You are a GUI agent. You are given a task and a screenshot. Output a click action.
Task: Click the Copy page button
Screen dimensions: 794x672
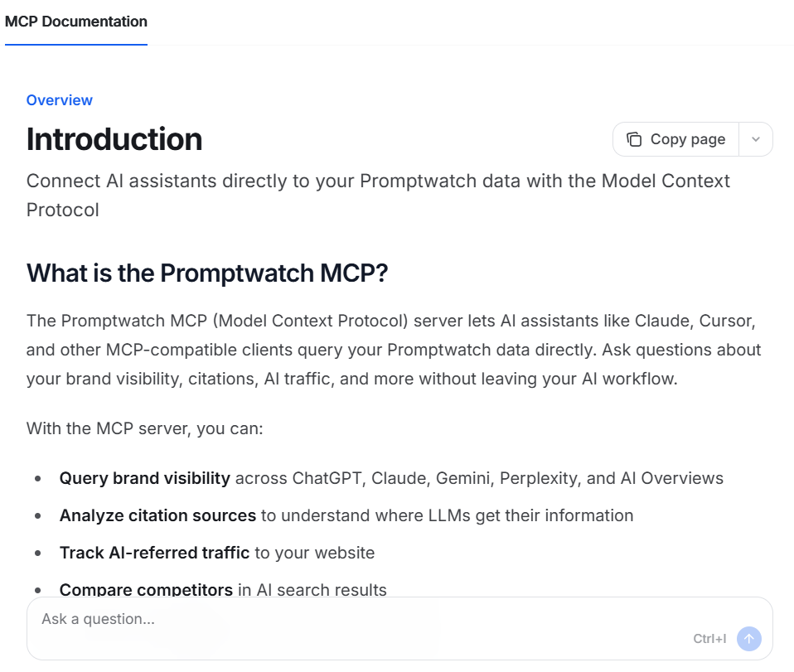point(675,138)
